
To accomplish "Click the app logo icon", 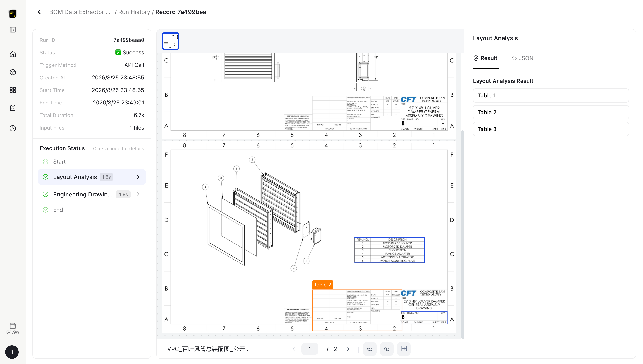I will [13, 14].
